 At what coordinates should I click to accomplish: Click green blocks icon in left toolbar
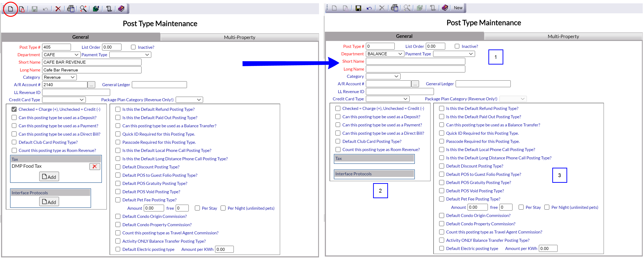(96, 9)
